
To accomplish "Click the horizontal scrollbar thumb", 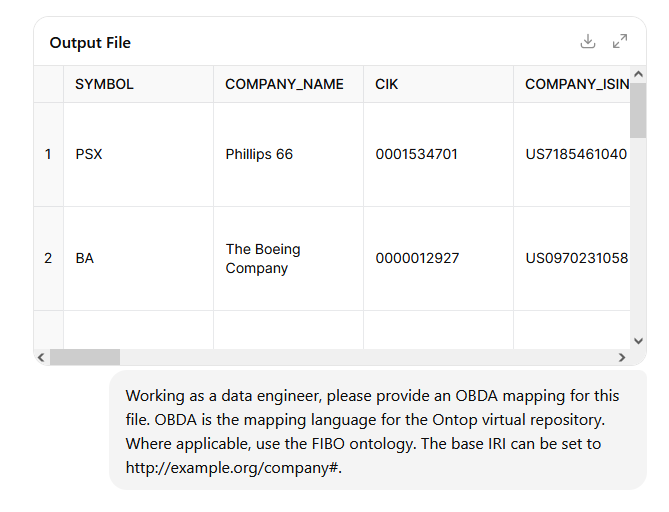I will [x=85, y=357].
